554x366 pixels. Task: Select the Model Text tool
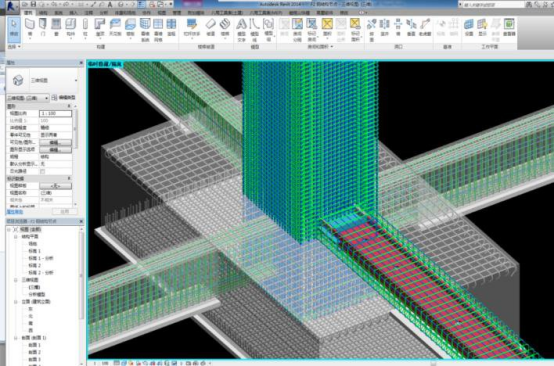pyautogui.click(x=241, y=30)
